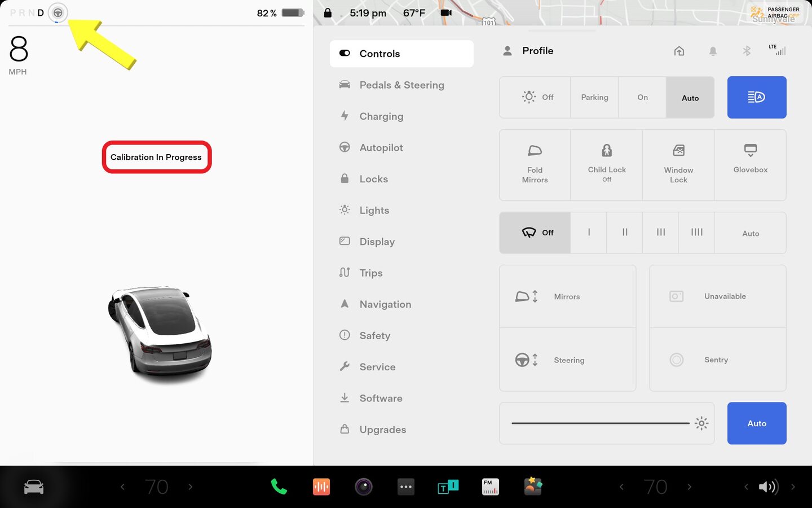Raise left-zone cabin temperature with chevron
This screenshot has height=508, width=812.
pos(191,487)
